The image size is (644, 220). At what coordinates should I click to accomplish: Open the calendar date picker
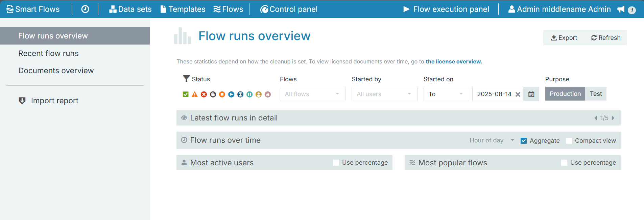[x=531, y=94]
